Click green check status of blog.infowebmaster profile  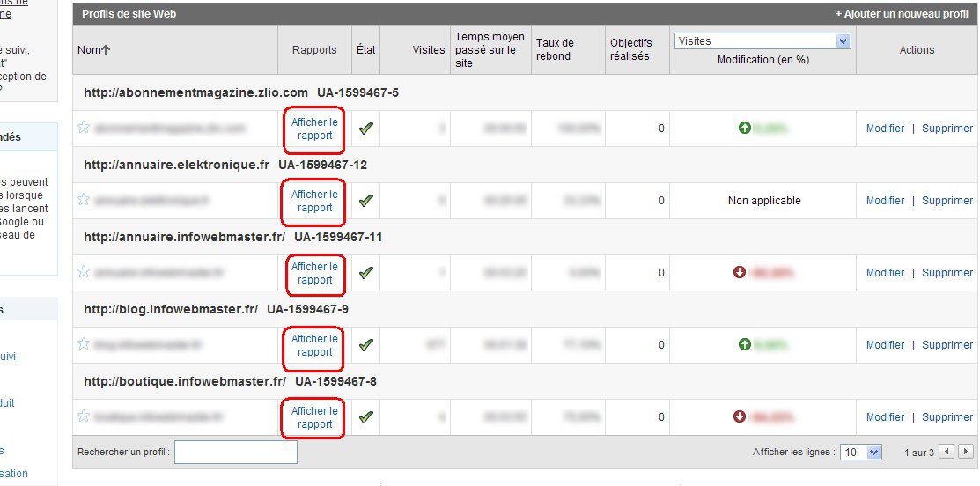pos(365,345)
